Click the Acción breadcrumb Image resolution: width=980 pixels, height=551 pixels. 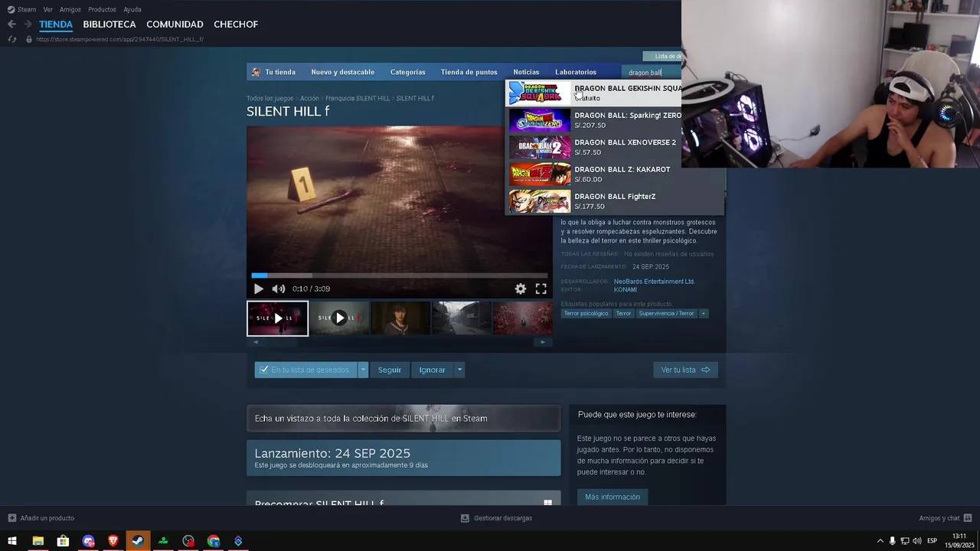309,99
